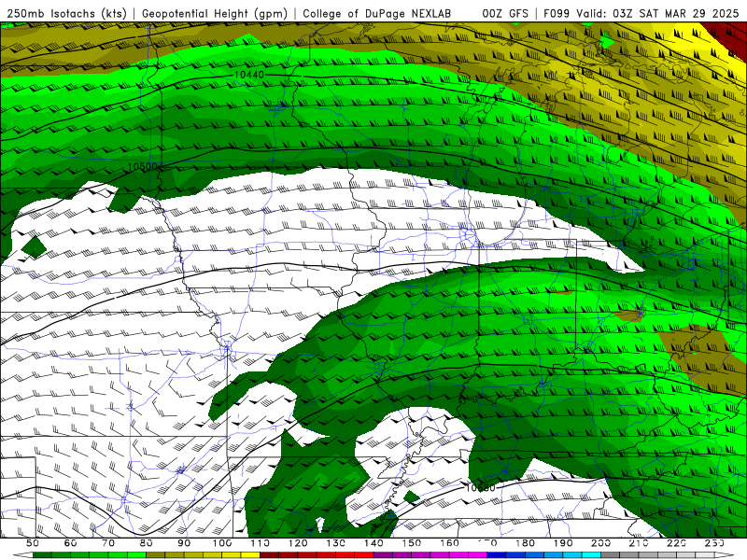The image size is (747, 560).
Task: Click the '00Z GFS' model run text
Action: pos(505,13)
